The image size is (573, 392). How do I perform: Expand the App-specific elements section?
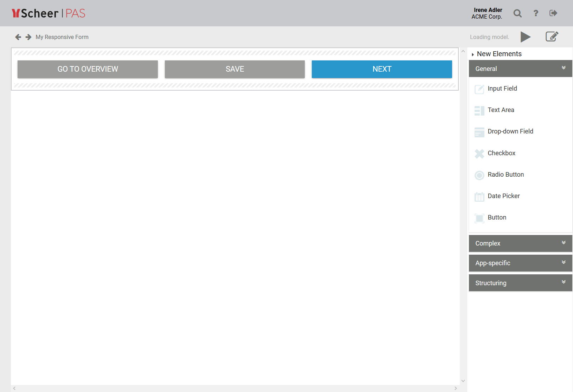[564, 262]
